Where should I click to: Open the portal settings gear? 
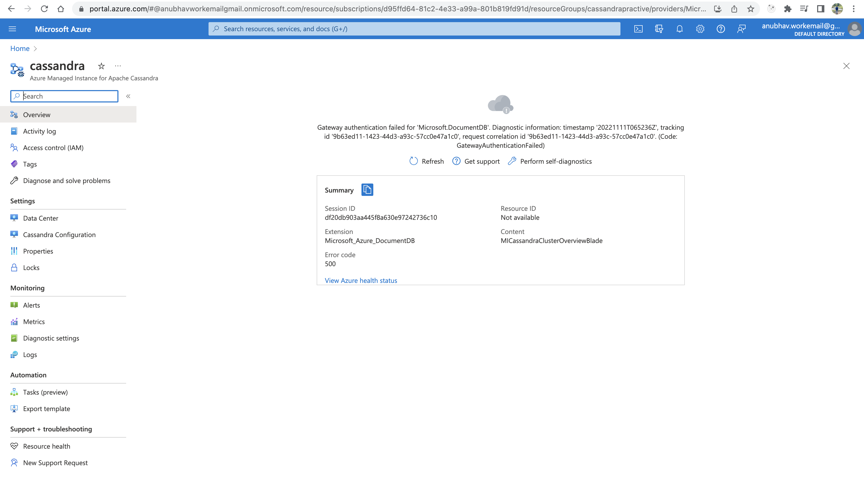click(700, 29)
